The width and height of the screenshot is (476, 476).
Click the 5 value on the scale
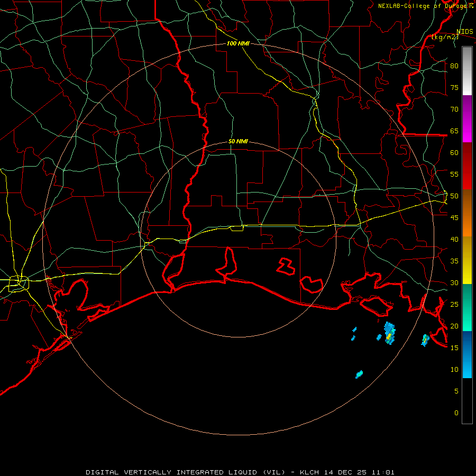coord(456,391)
